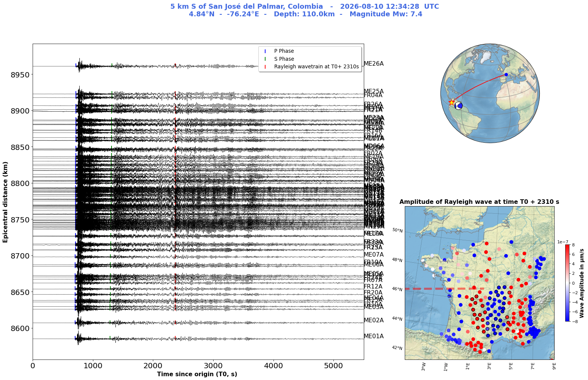
Task: Click the Wave Amplitude colorbar
Action: point(567,283)
